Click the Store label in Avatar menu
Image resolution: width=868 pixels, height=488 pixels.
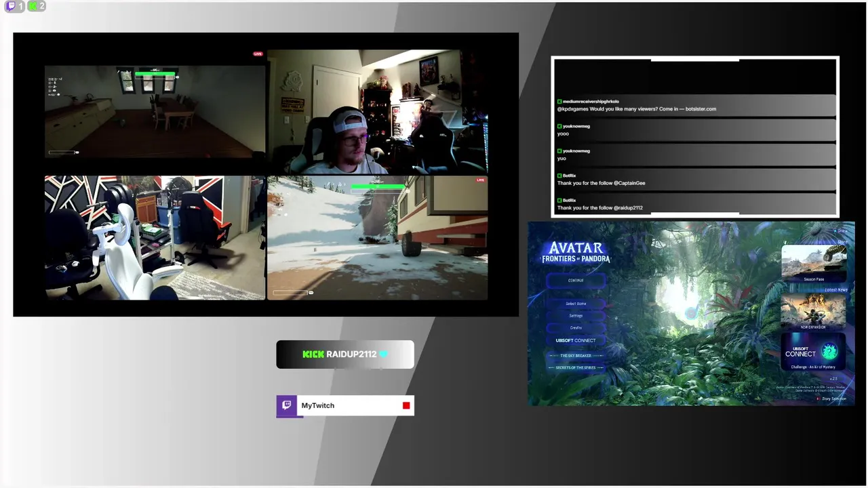(x=842, y=241)
